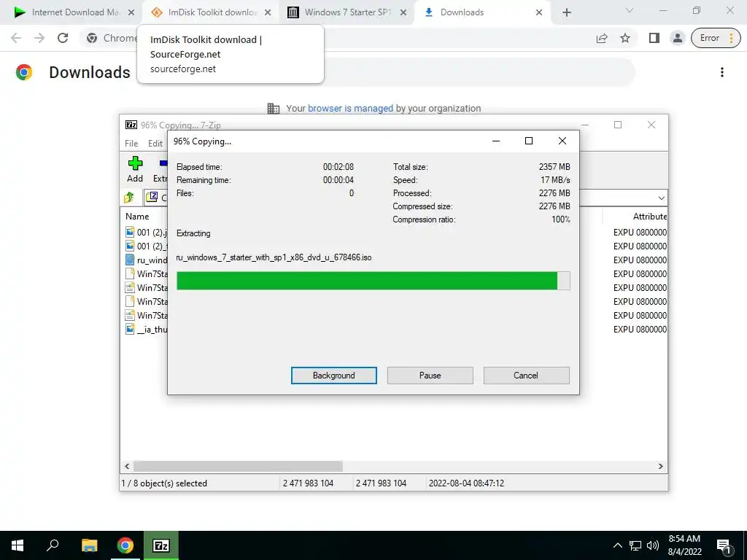Viewport: 747px width, 560px height.
Task: Open the 7-Zip File menu
Action: [x=131, y=144]
